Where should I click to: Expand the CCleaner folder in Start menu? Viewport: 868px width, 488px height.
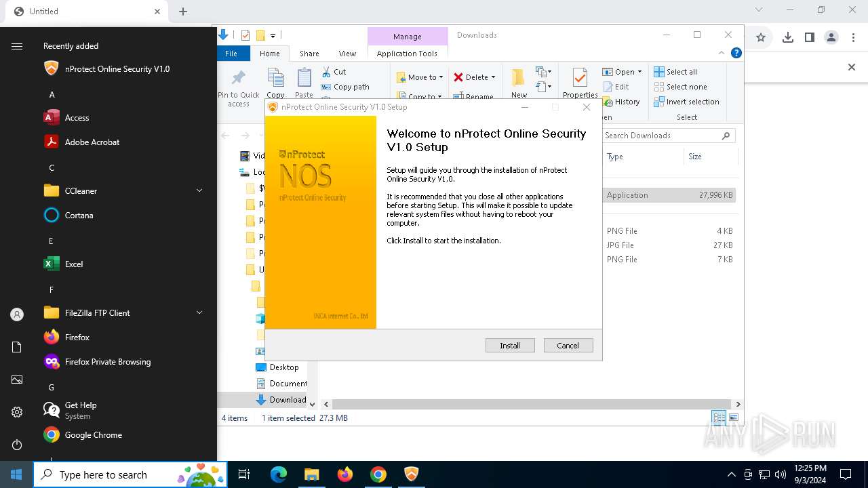(x=199, y=190)
